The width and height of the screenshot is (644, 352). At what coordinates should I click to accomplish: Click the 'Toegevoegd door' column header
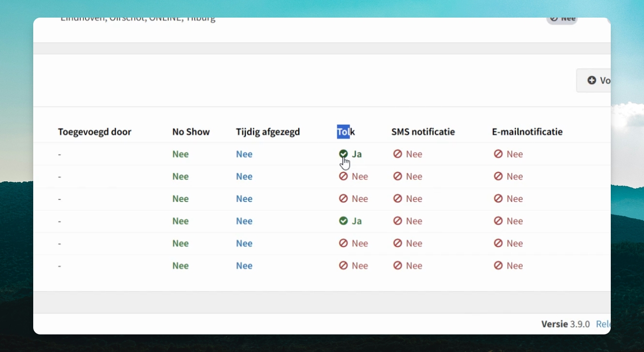[95, 132]
